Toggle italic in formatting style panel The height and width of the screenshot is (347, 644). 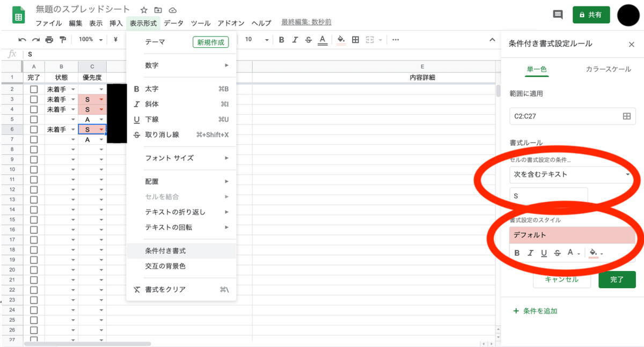531,253
